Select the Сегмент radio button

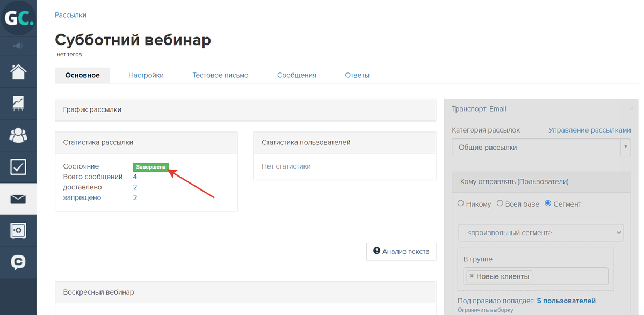point(548,204)
